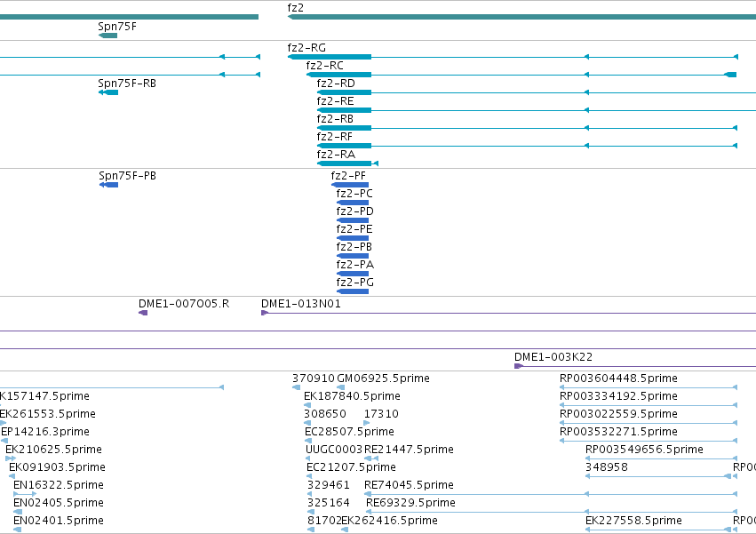Click the DME1-007005.R feature glyph

[143, 313]
